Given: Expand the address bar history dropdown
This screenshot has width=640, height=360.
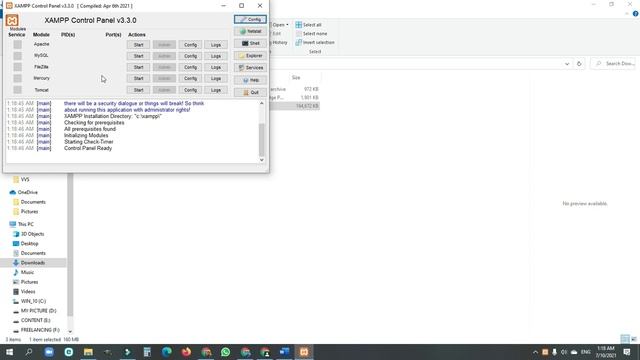Looking at the screenshot, I should (x=567, y=64).
